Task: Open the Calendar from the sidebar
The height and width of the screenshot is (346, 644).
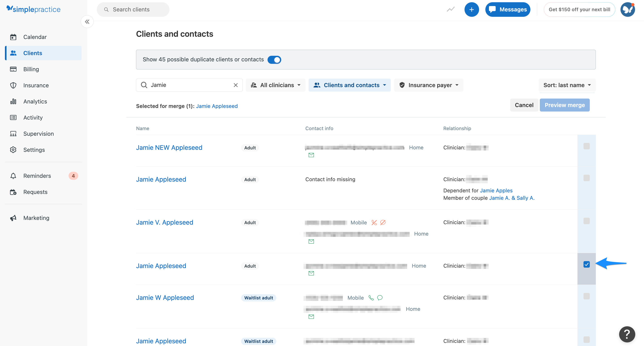Action: tap(35, 37)
